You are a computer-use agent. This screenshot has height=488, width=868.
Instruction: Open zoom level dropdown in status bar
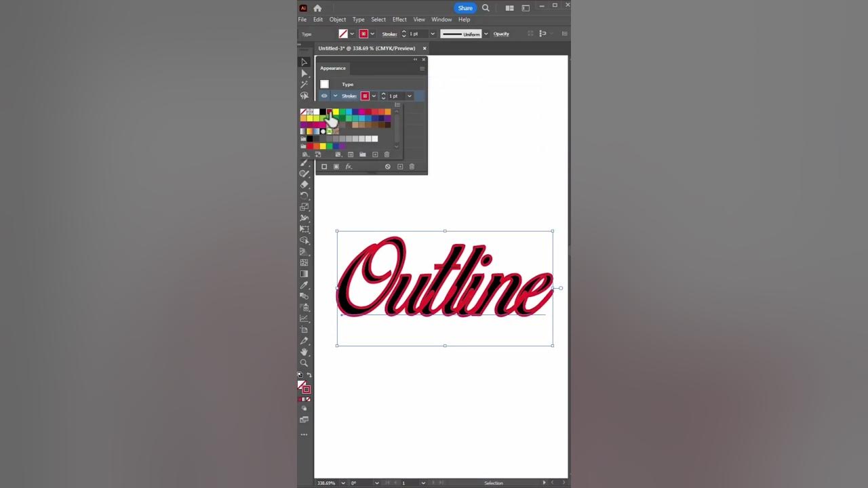(342, 483)
